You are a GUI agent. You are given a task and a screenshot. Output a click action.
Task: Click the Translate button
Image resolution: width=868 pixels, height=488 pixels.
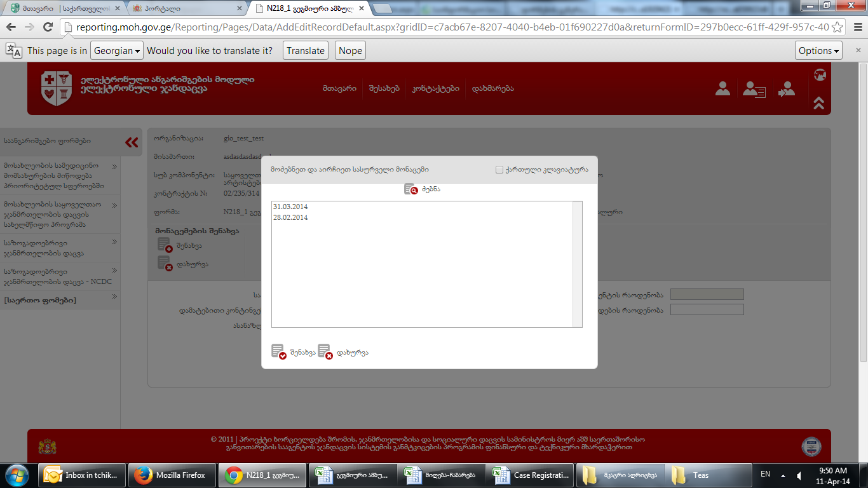pyautogui.click(x=306, y=51)
